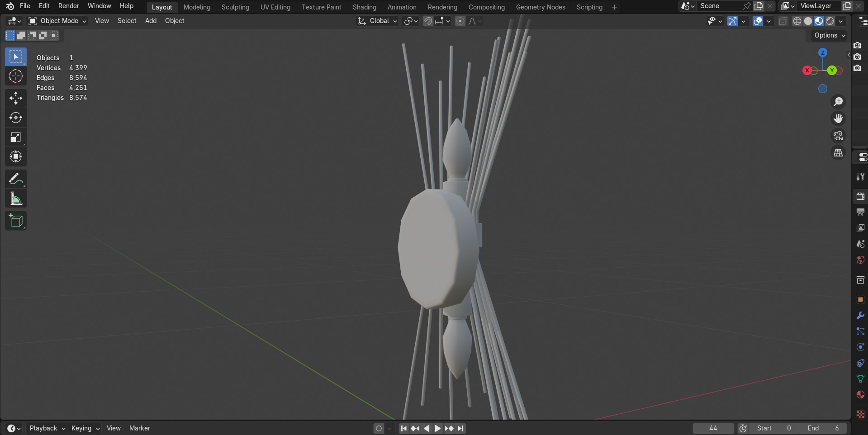Open the Material properties tab

[860, 395]
